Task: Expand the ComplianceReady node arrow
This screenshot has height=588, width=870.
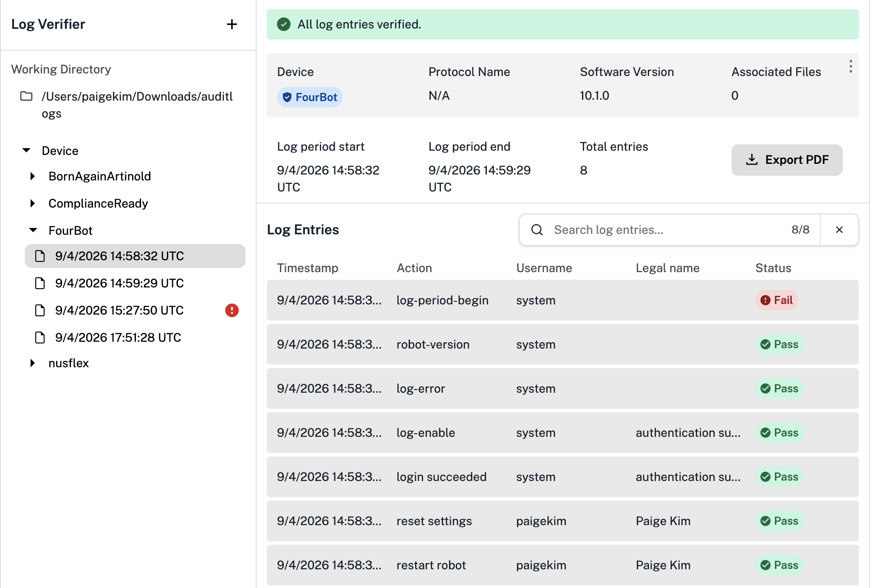Action: [33, 203]
